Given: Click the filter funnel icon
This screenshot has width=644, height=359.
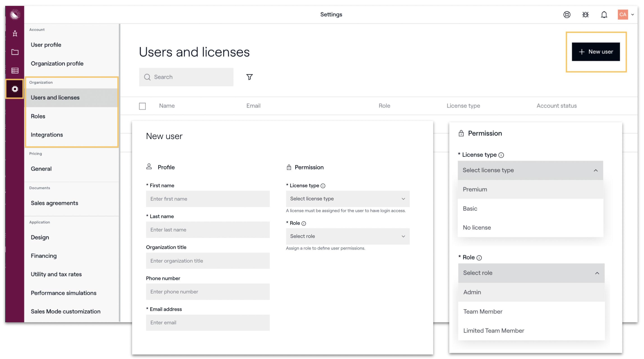Looking at the screenshot, I should click(249, 77).
